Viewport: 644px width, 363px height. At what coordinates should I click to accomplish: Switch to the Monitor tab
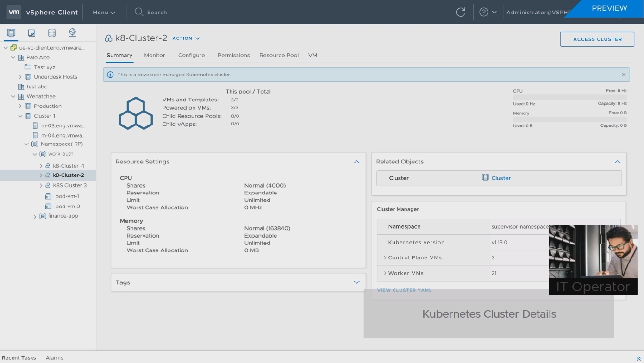[x=154, y=55]
